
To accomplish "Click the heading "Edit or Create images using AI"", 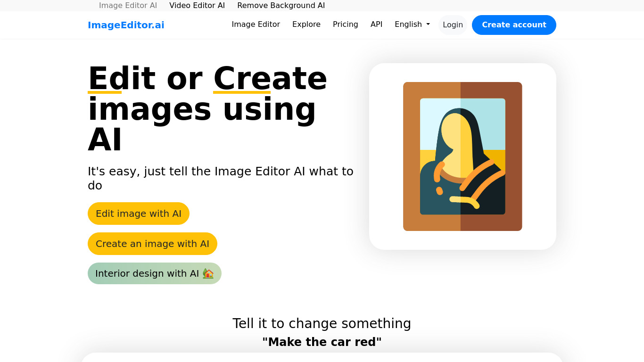I will 207,109.
